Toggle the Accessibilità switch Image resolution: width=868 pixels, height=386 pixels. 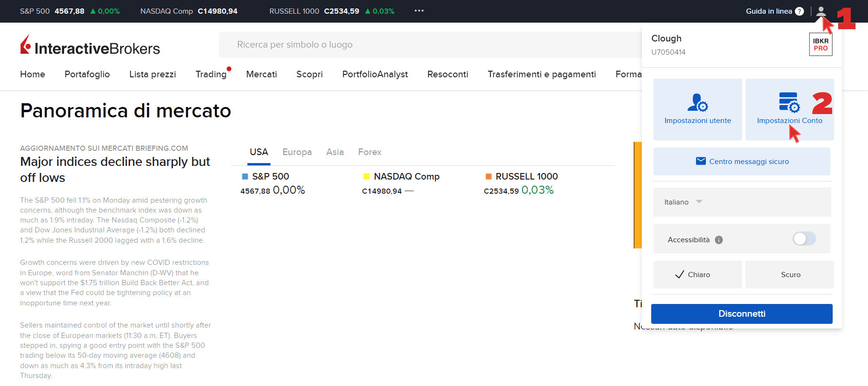pyautogui.click(x=804, y=238)
